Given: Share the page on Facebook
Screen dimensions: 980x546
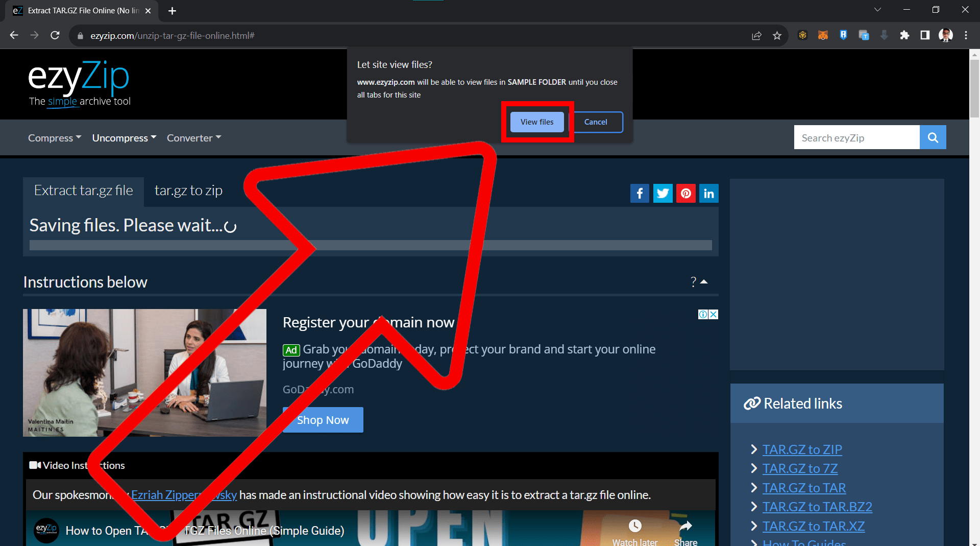Looking at the screenshot, I should [640, 193].
